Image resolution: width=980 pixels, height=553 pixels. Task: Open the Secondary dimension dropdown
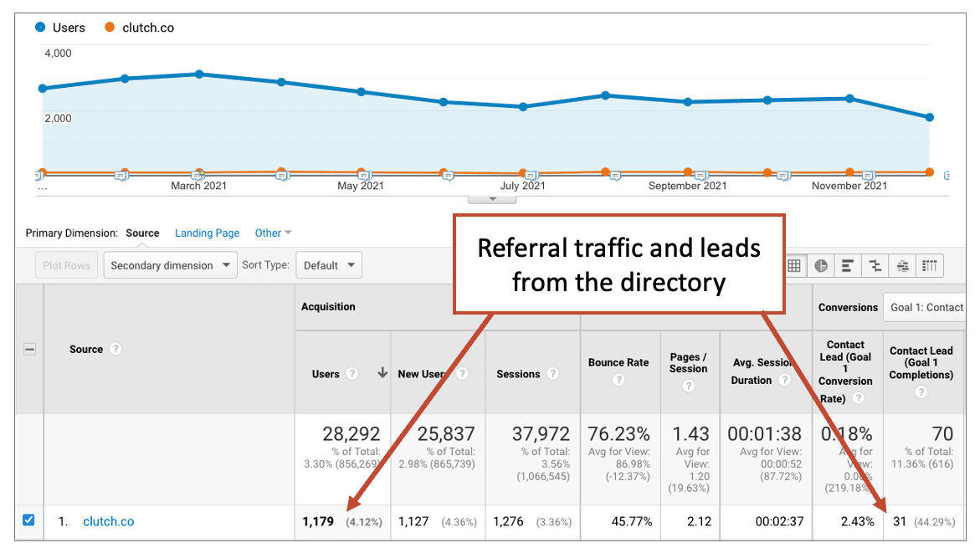(170, 265)
